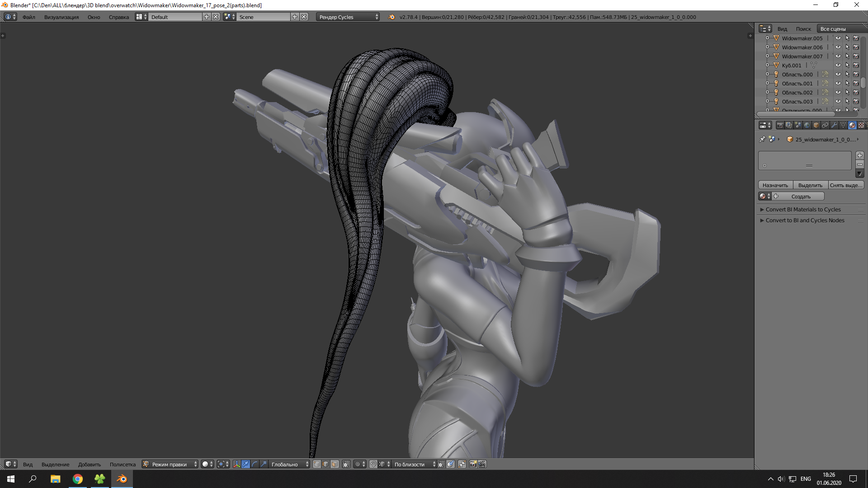
Task: Open the World properties globe tab
Action: [x=807, y=125]
